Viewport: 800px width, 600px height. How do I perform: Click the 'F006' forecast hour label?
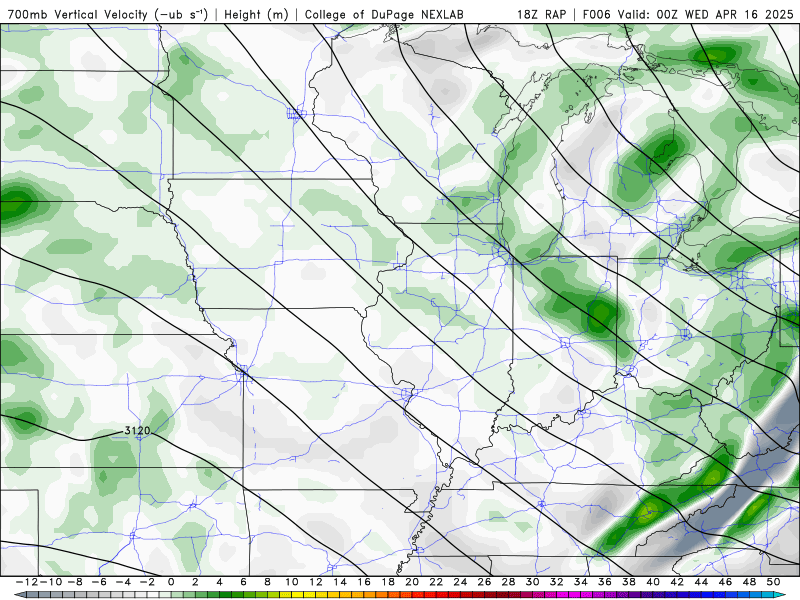596,14
